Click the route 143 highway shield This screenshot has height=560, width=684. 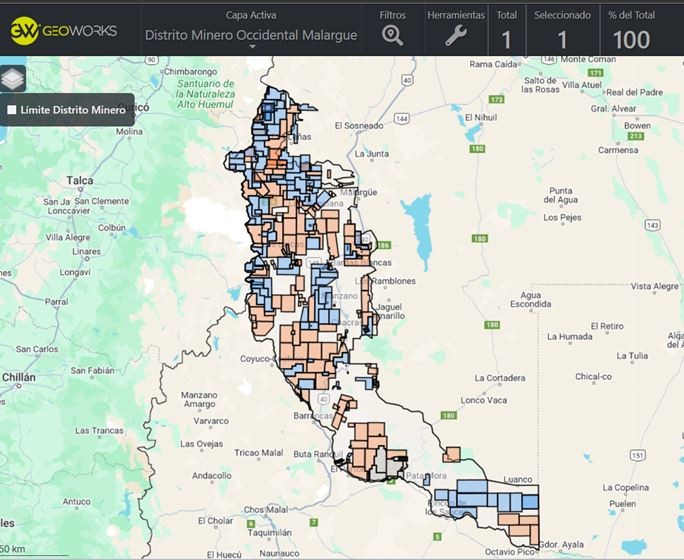click(x=652, y=225)
